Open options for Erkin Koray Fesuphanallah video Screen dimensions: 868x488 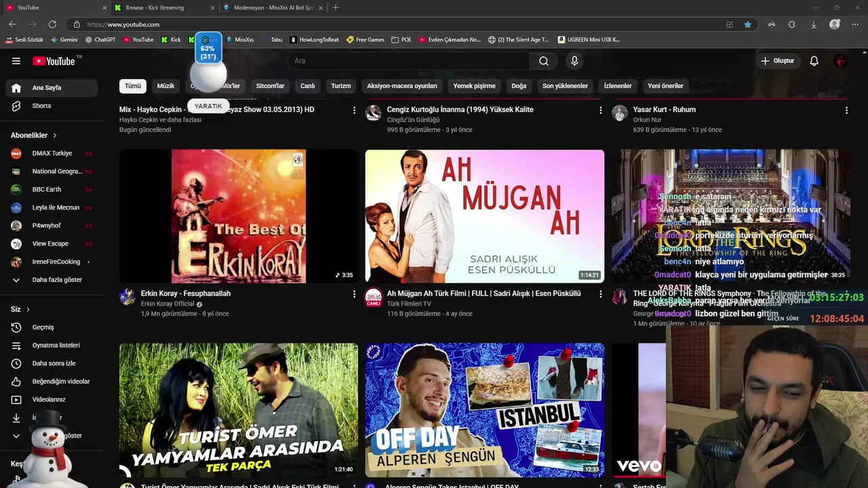354,294
